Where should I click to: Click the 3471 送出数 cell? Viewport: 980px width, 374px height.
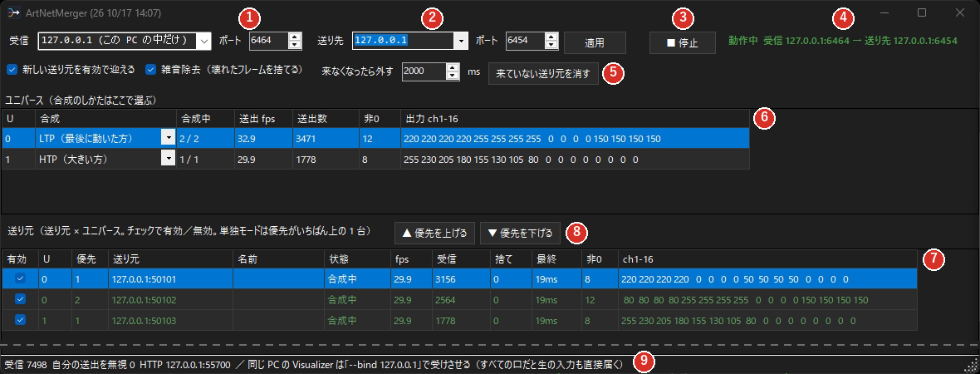coord(326,138)
